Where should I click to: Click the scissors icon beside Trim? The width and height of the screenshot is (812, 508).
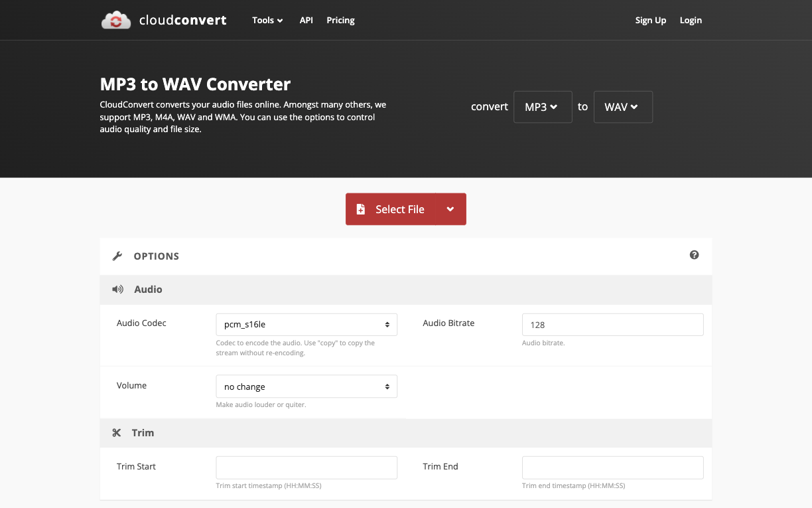[x=117, y=433]
